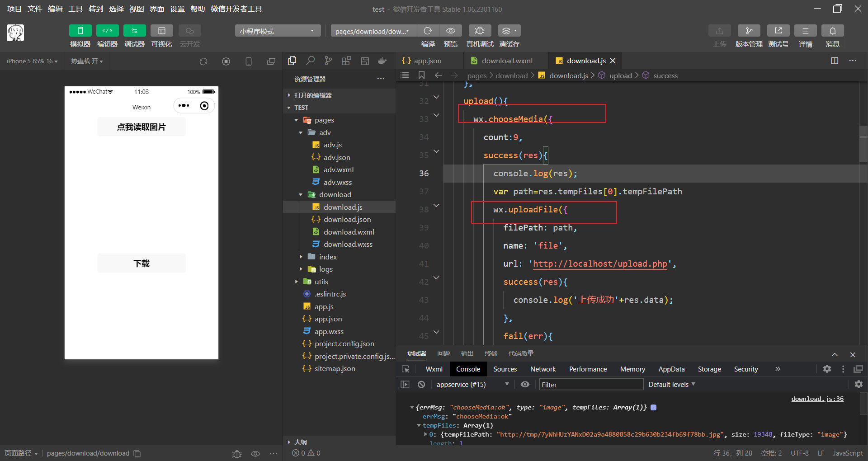Viewport: 868px width, 461px height.
Task: Click the clear cache (清缓存) layers icon
Action: [x=509, y=31]
